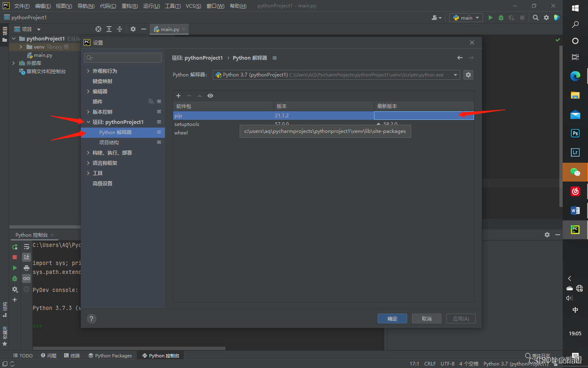Expand 外部库 in project tree
Viewport: 588px width, 368px height.
(x=13, y=63)
